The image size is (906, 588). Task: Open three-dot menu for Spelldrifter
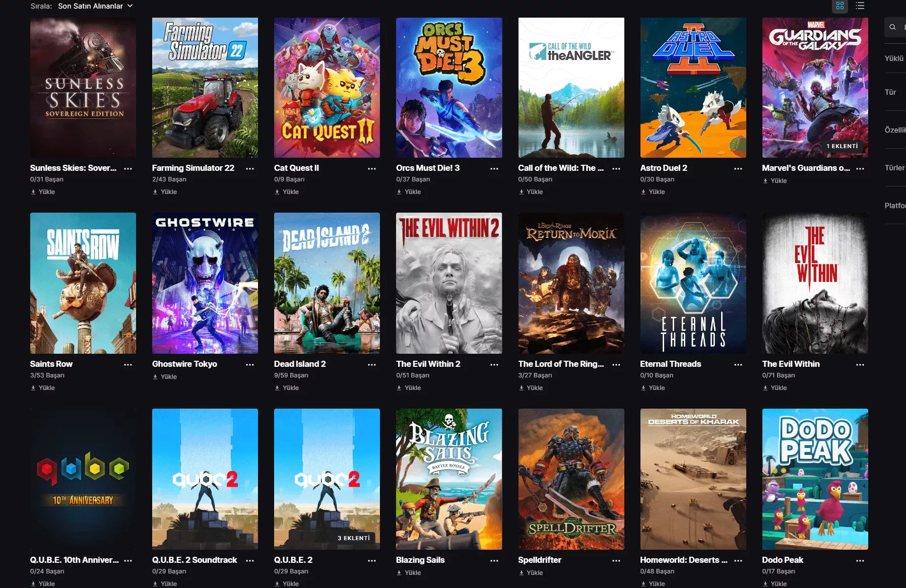tap(616, 560)
